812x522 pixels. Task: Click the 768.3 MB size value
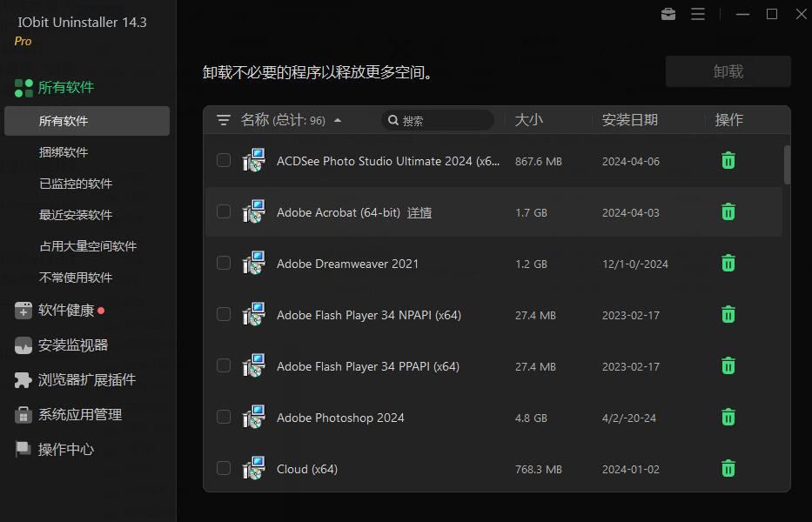pos(539,469)
